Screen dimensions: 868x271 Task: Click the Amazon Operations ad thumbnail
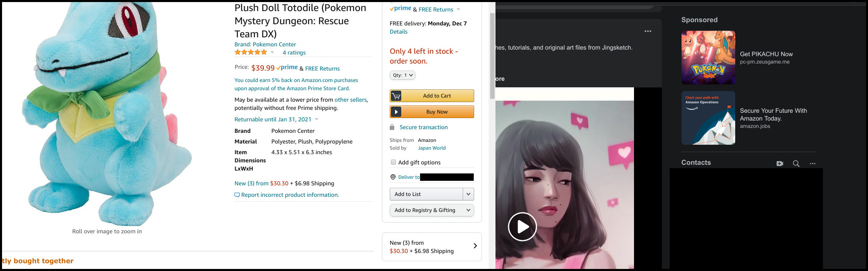click(708, 118)
